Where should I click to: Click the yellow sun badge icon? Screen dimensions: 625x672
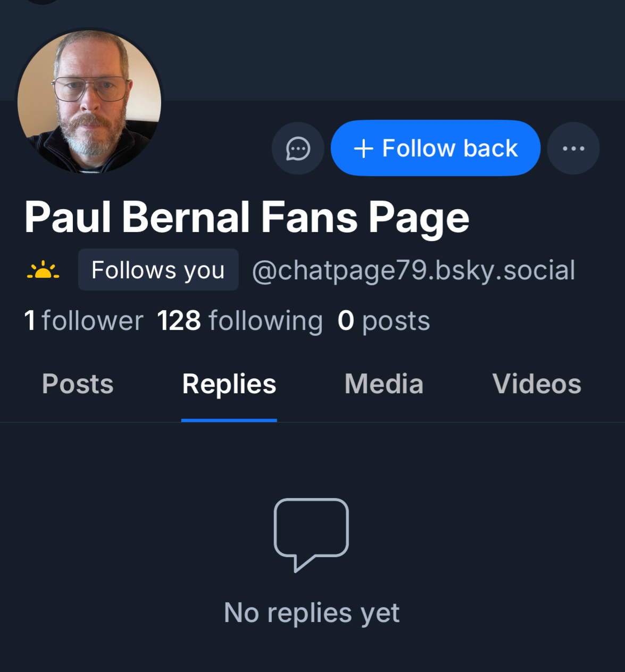43,271
